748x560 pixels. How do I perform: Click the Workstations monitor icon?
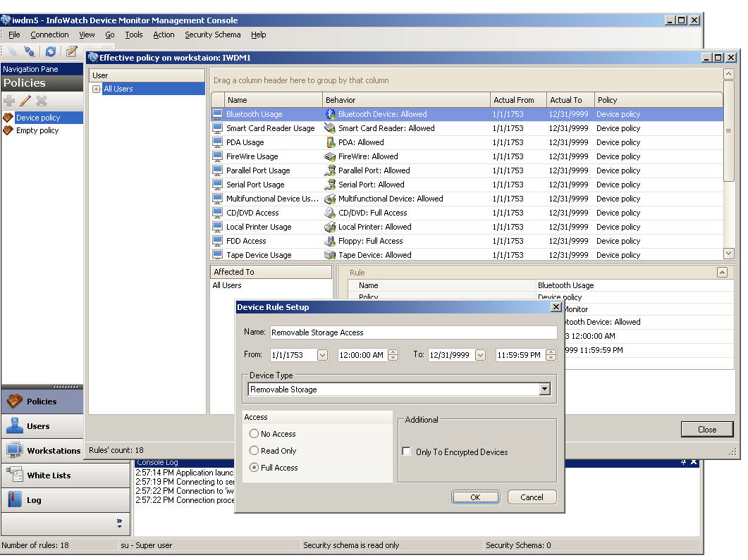[x=14, y=450]
